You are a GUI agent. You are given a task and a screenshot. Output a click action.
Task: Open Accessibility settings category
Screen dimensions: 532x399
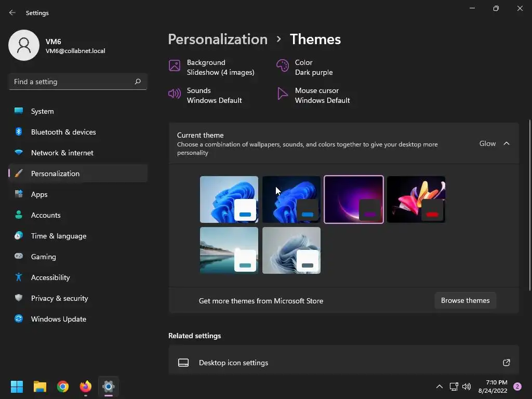pos(78,277)
